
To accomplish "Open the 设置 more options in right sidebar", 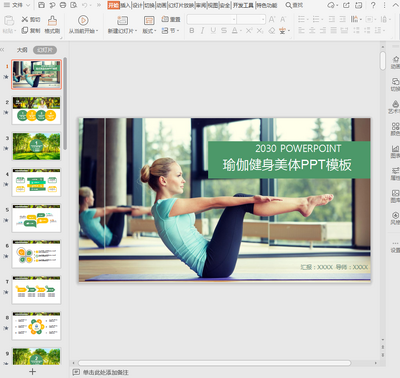I will (x=395, y=247).
